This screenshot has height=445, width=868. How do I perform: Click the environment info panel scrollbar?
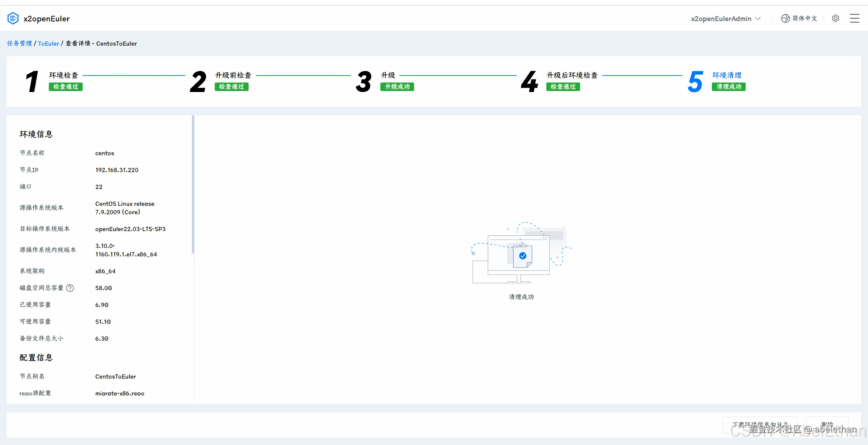coord(193,184)
